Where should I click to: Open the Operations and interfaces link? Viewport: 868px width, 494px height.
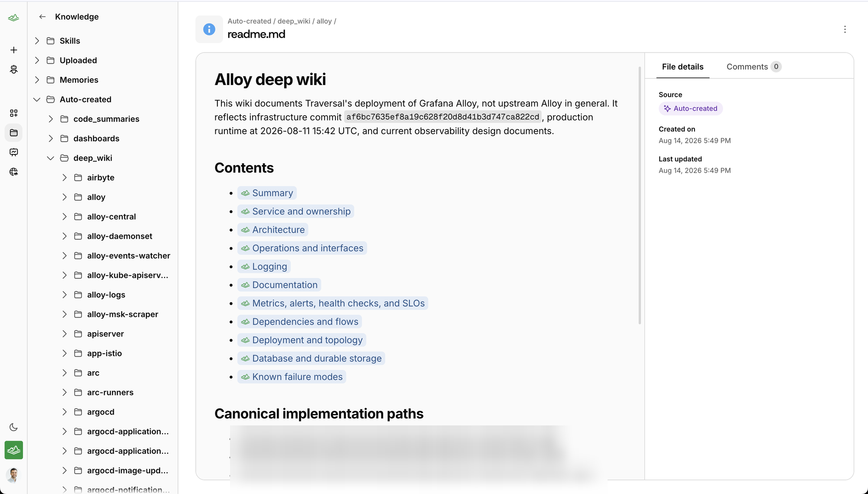302,248
